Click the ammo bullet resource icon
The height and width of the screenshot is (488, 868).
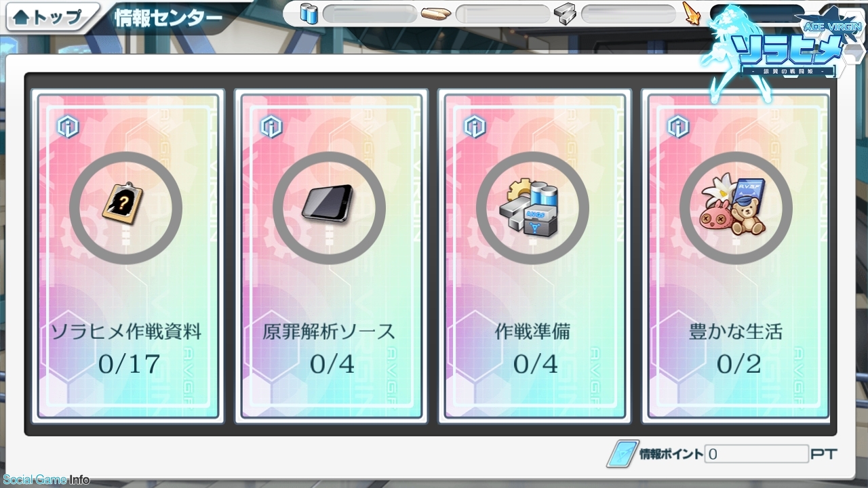436,14
